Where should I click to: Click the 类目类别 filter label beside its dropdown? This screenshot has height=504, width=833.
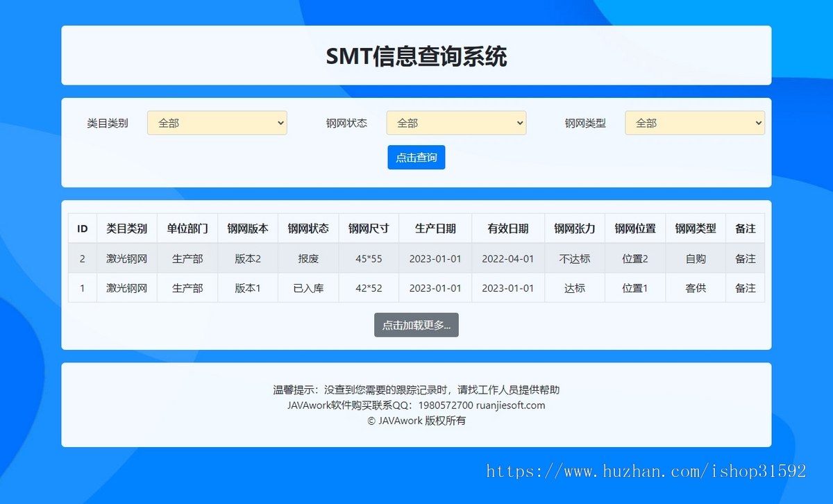(108, 123)
